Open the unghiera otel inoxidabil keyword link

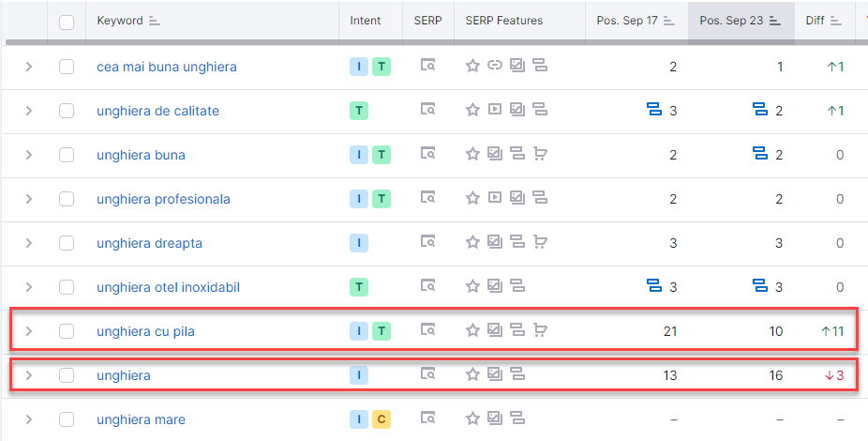pyautogui.click(x=168, y=287)
